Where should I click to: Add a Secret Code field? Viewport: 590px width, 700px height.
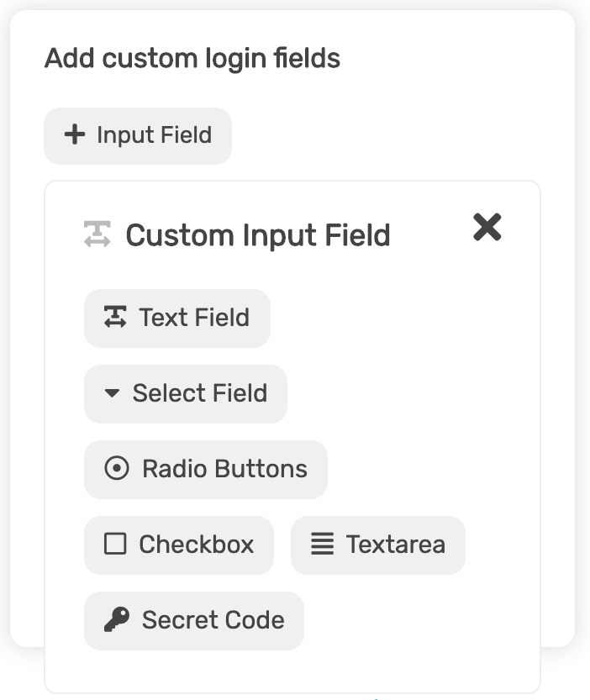point(194,621)
